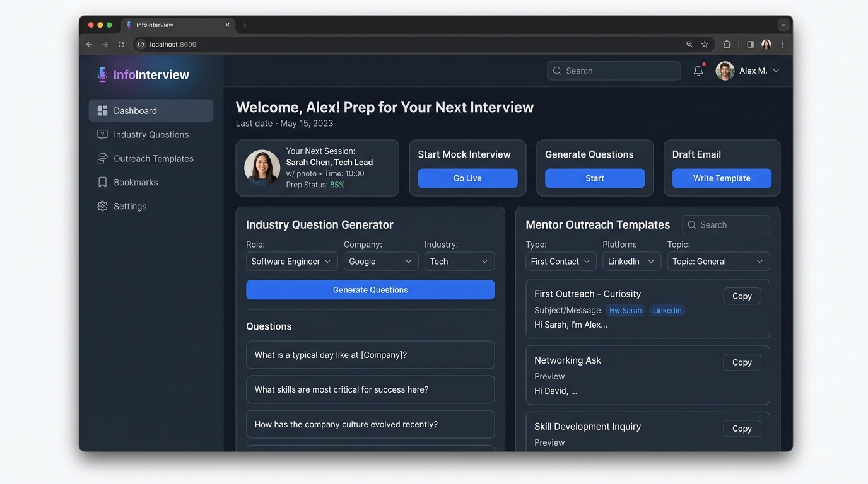Open Outreach Templates in sidebar
This screenshot has height=484, width=868.
tap(151, 158)
